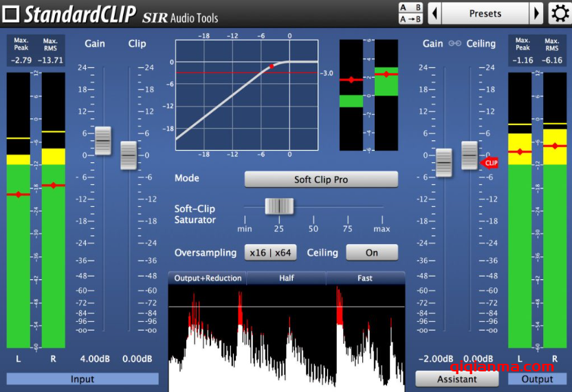Reset the output Max. RMS -6.16 readout
Image resolution: width=572 pixels, height=392 pixels.
click(552, 61)
